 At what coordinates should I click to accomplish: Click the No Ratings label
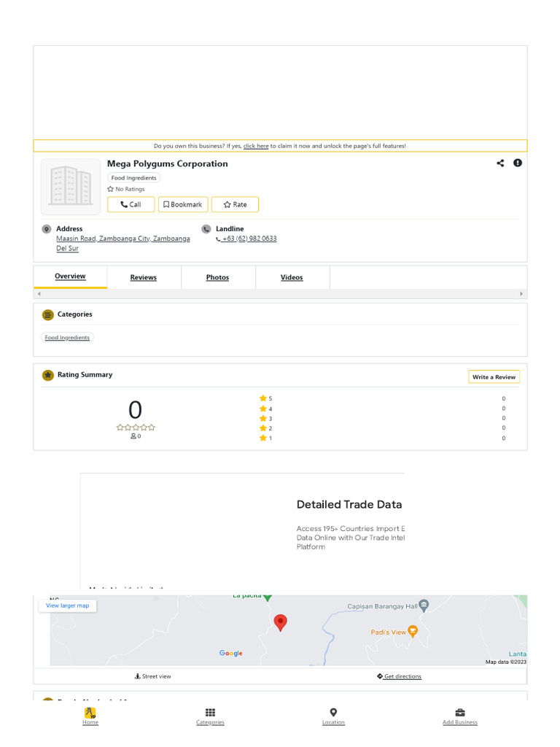[126, 189]
